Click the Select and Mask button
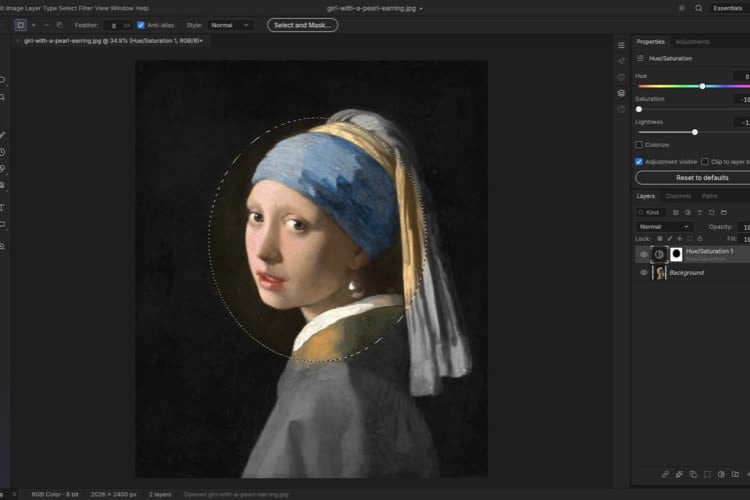The width and height of the screenshot is (750, 500). click(302, 25)
